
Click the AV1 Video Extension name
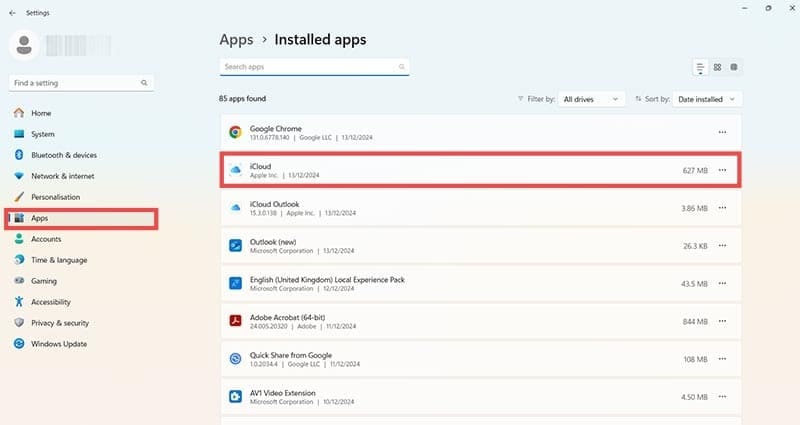point(283,393)
